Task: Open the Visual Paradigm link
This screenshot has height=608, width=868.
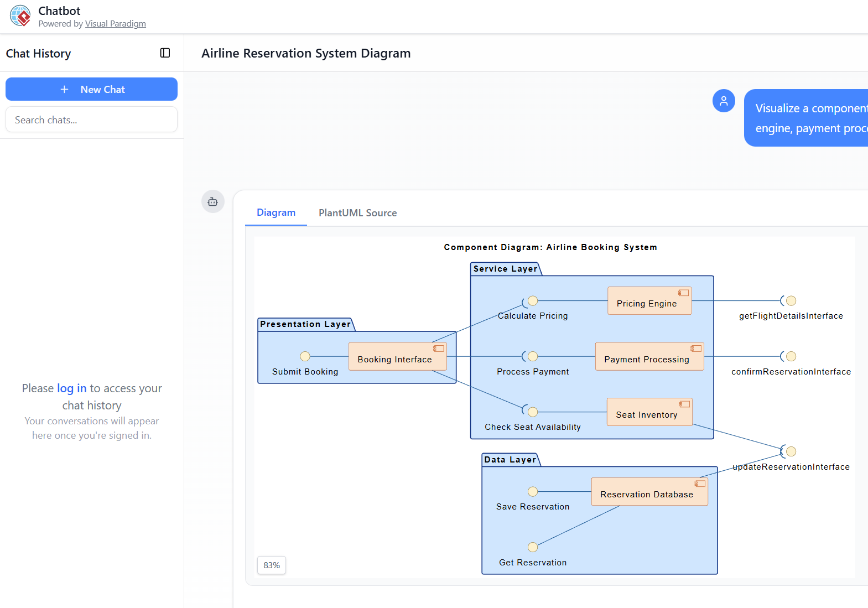Action: (115, 24)
